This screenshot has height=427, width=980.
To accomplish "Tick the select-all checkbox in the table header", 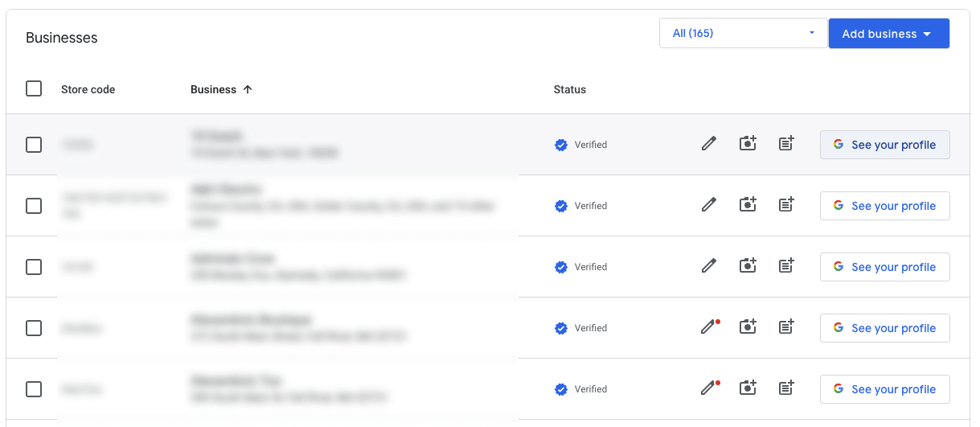I will tap(34, 88).
